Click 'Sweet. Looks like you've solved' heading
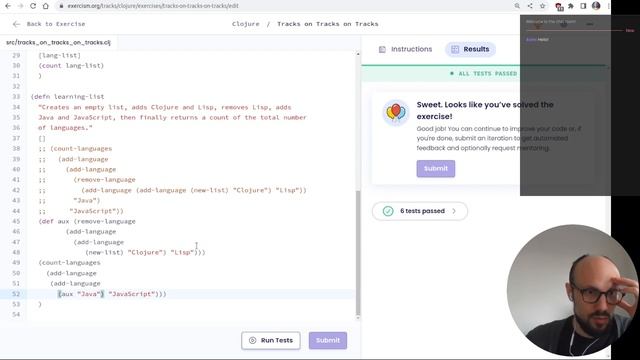Image resolution: width=640 pixels, height=360 pixels. 485,110
